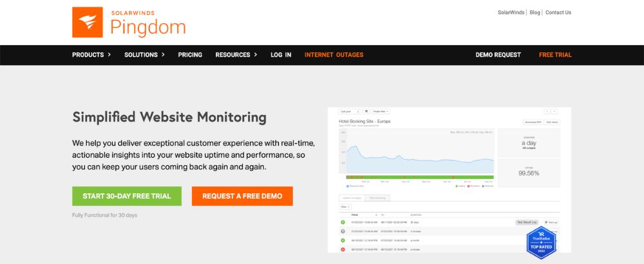Click FREE TRIAL in nav bar
The width and height of the screenshot is (644, 264).
pyautogui.click(x=555, y=55)
